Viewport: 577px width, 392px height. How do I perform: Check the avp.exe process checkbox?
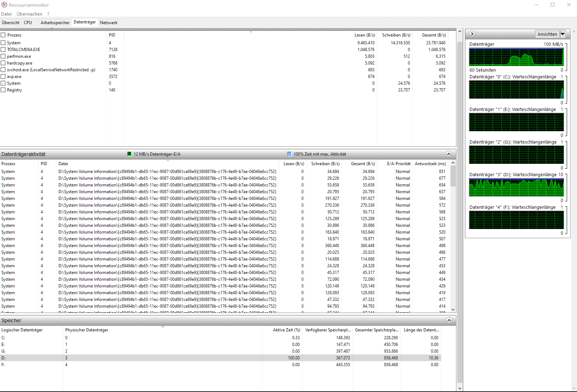click(3, 77)
